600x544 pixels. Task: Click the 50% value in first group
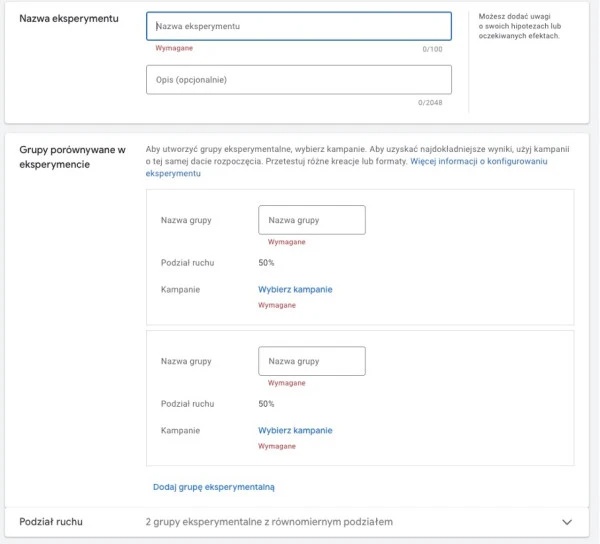pos(266,263)
